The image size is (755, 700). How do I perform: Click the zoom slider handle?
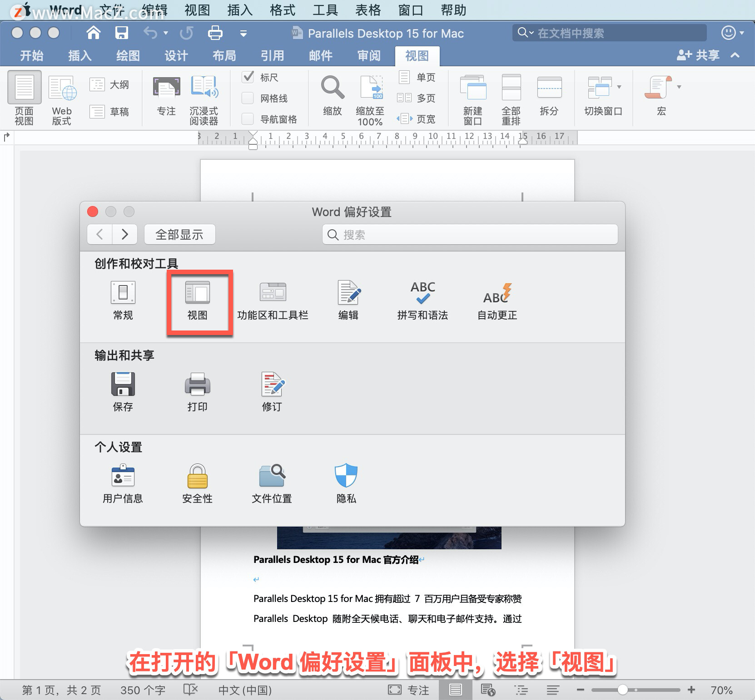click(622, 690)
